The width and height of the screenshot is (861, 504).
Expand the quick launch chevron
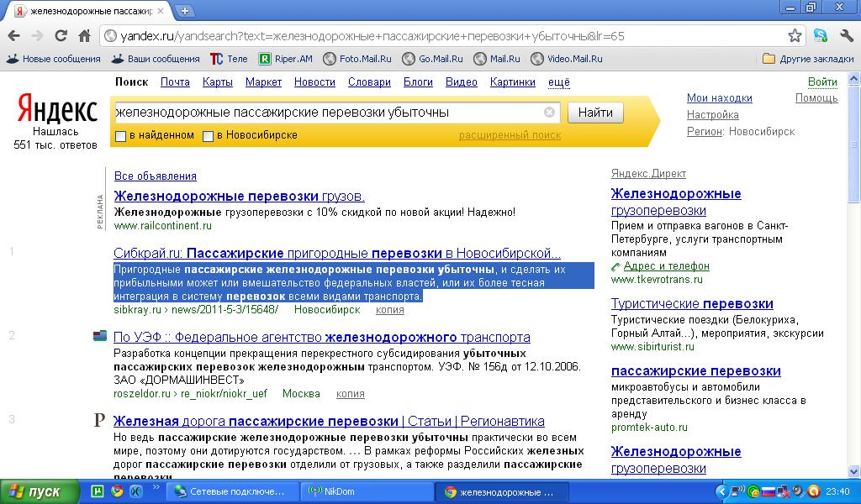(x=156, y=487)
